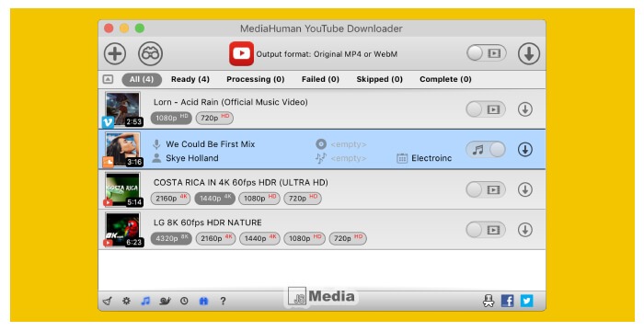Click the LG 8K NATURE video thumbnail

(122, 230)
